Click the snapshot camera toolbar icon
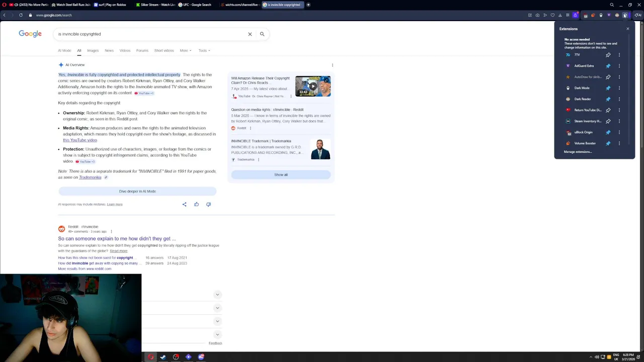 (537, 15)
